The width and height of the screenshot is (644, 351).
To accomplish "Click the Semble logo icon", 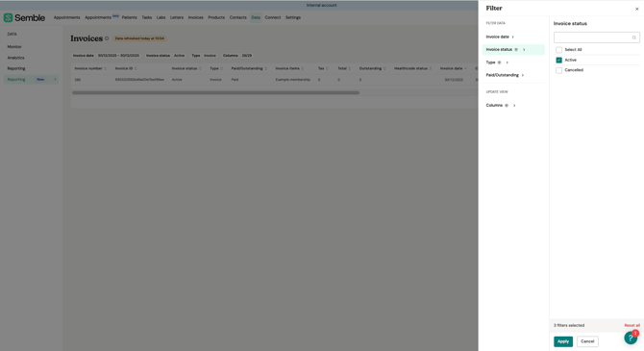I will point(8,17).
